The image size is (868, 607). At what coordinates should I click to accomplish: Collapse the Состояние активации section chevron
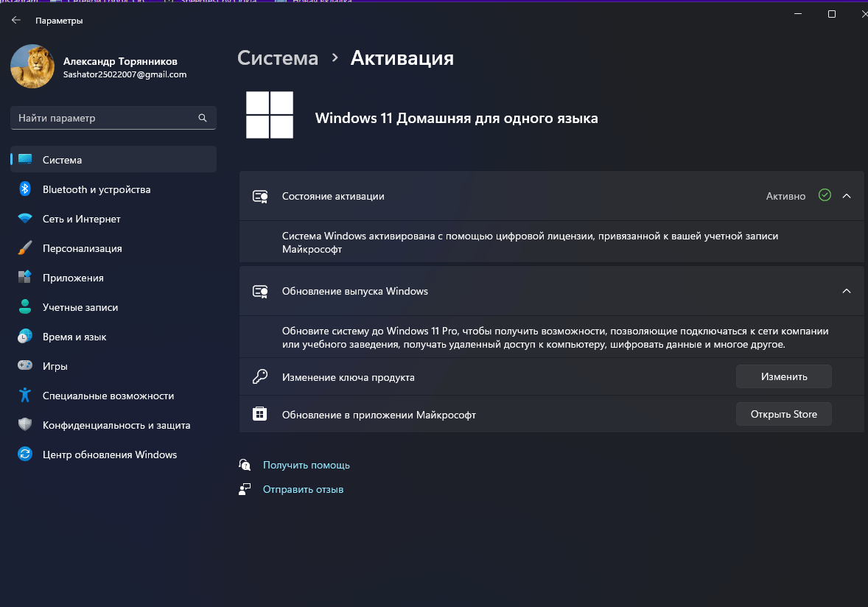pos(847,196)
